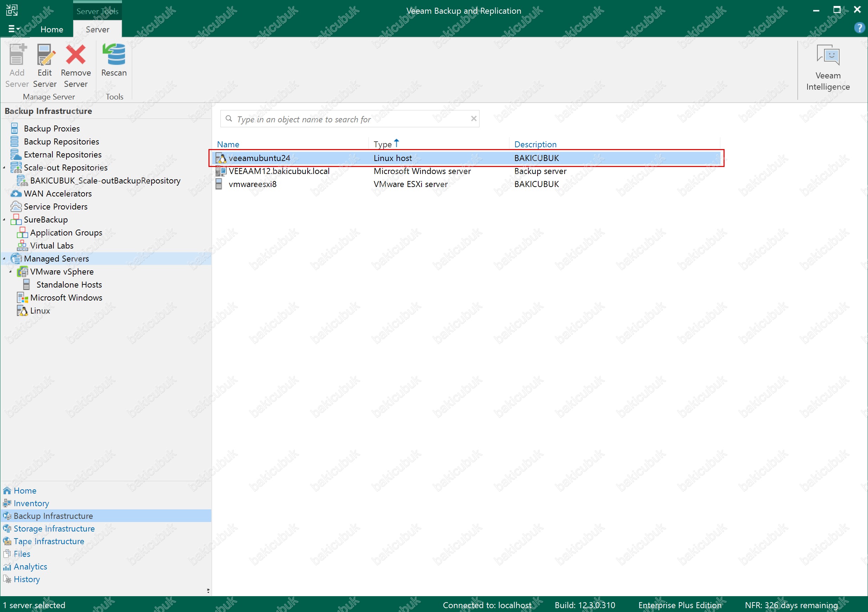The width and height of the screenshot is (868, 612).
Task: Click the VEEAAM12 Windows server icon
Action: (221, 171)
